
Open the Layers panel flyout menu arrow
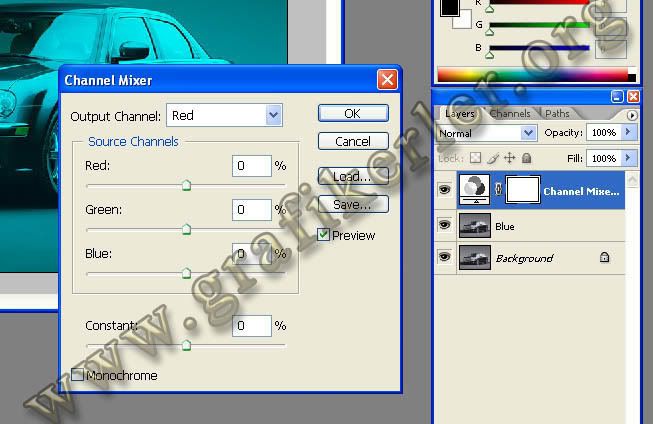(x=631, y=115)
